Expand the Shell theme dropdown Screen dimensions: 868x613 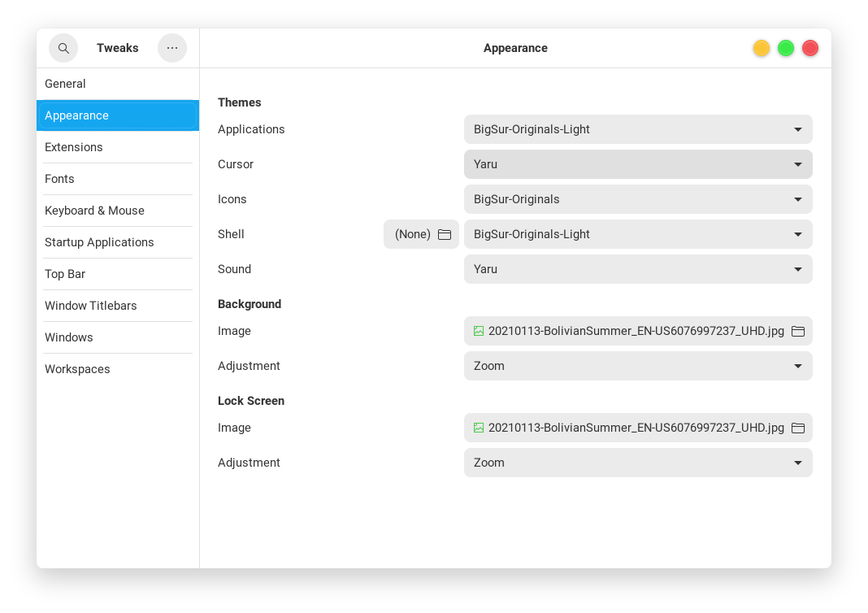point(638,234)
